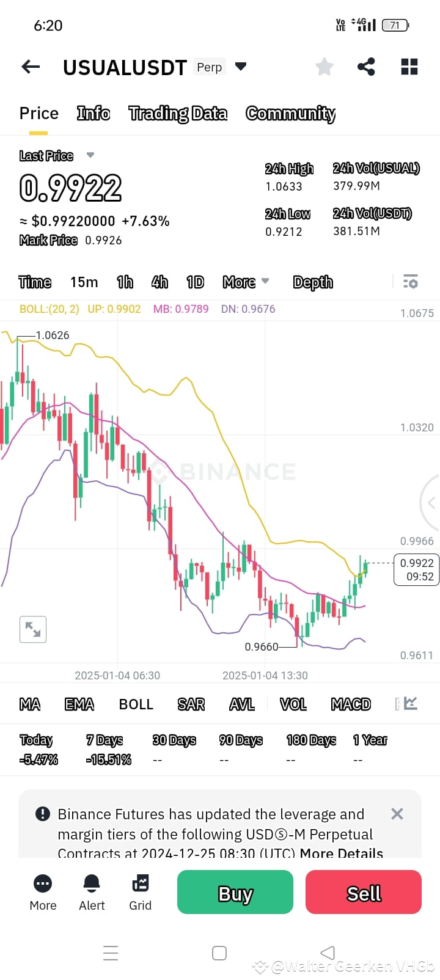
Task: Tap the USUALUSDT pair title
Action: 125,67
